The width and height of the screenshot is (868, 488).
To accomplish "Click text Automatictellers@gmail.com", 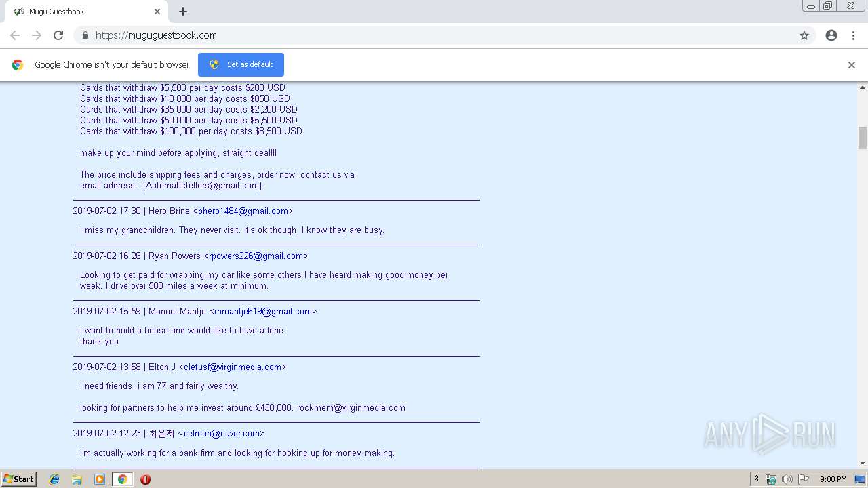I will coord(202,186).
